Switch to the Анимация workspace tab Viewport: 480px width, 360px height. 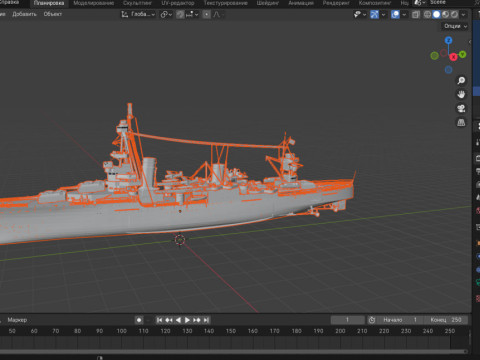[301, 3]
